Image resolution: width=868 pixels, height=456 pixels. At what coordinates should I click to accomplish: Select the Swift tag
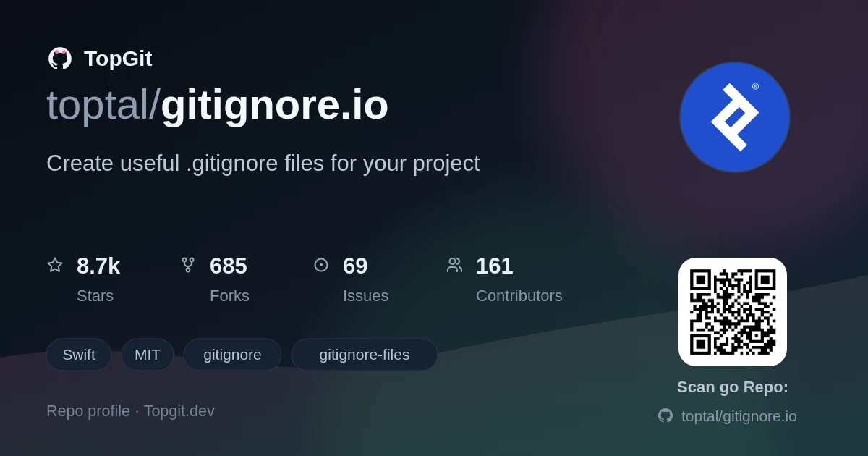tap(79, 355)
